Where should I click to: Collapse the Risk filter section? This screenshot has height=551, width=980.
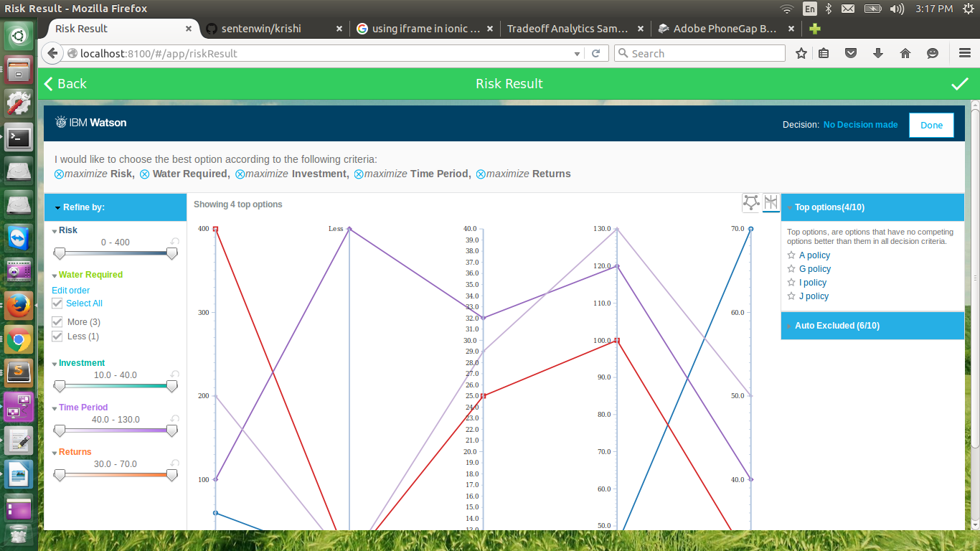pyautogui.click(x=55, y=231)
